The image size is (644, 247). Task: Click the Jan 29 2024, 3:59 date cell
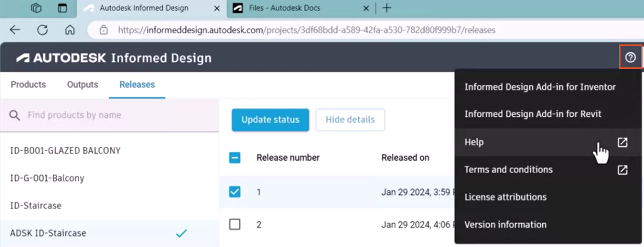418,192
